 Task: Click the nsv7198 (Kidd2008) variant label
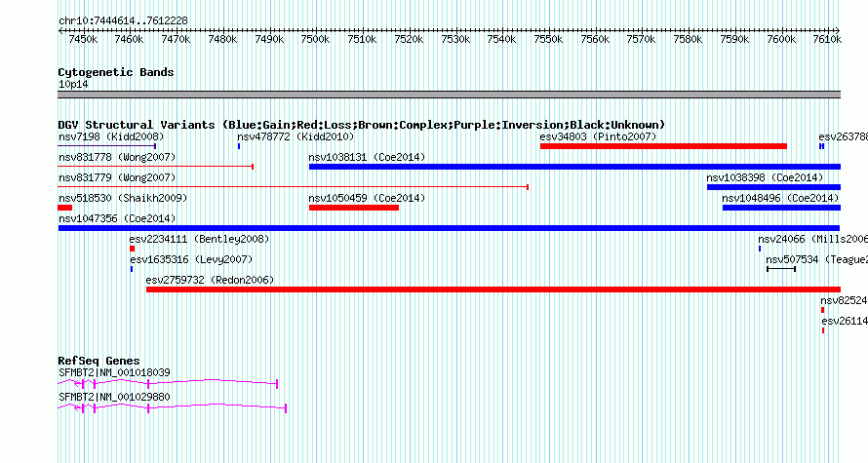[111, 136]
